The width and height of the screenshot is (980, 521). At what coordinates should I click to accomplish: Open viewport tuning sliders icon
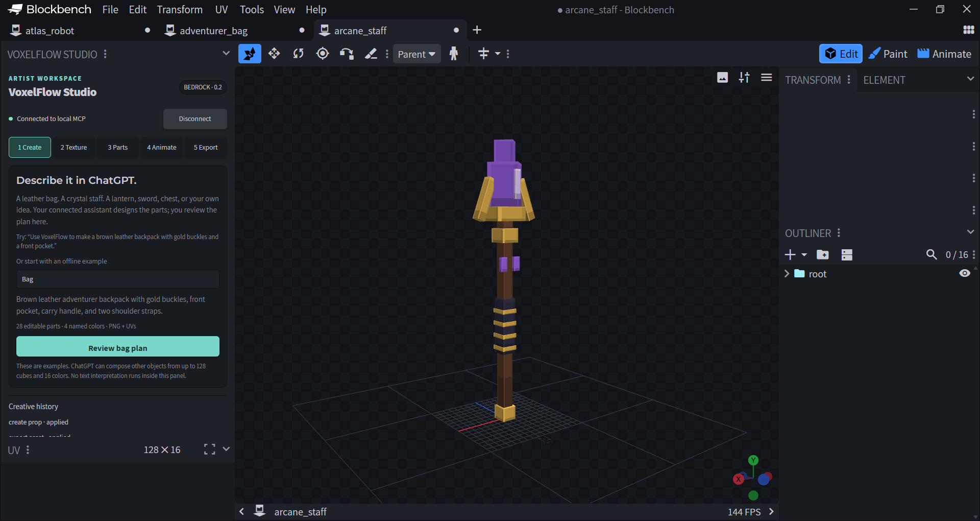(x=744, y=78)
